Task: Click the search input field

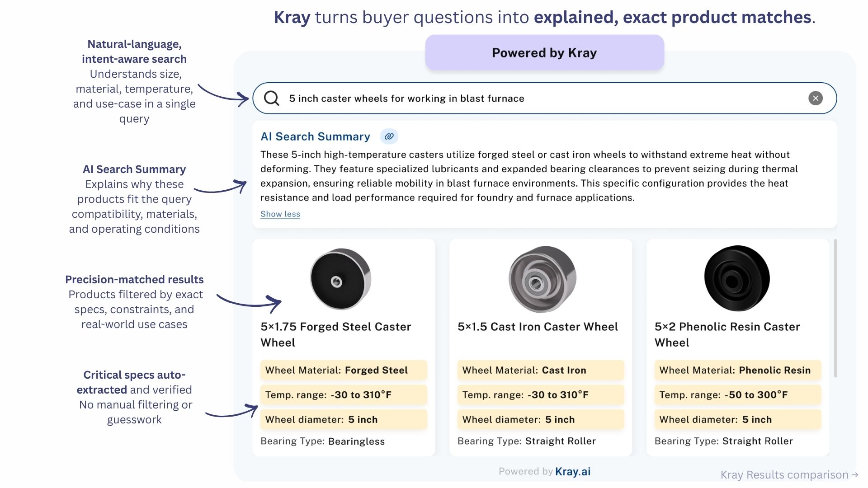Action: pyautogui.click(x=497, y=98)
